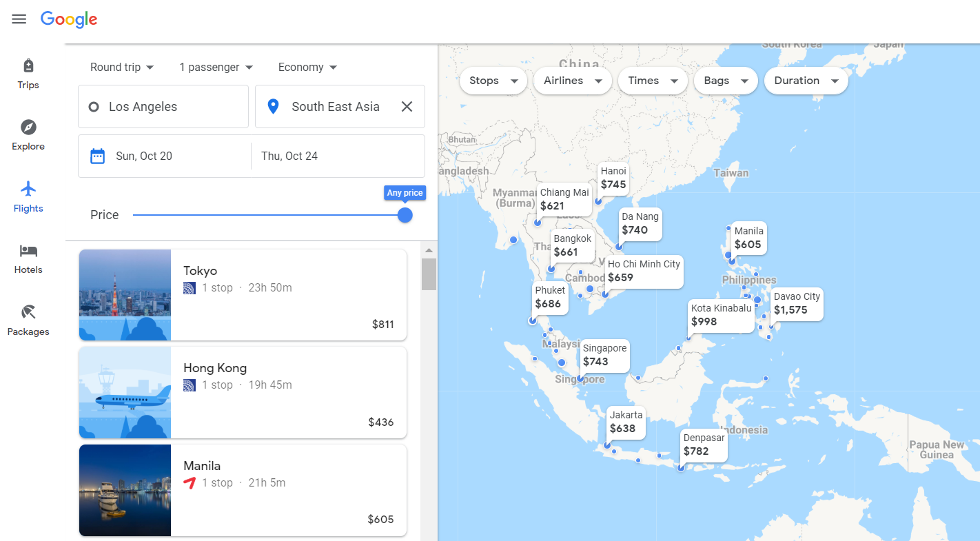Click the Jakarta $638 map label

[626, 422]
